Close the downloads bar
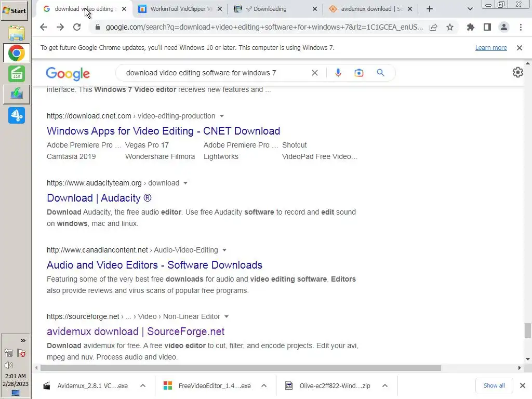This screenshot has height=399, width=532. (523, 385)
